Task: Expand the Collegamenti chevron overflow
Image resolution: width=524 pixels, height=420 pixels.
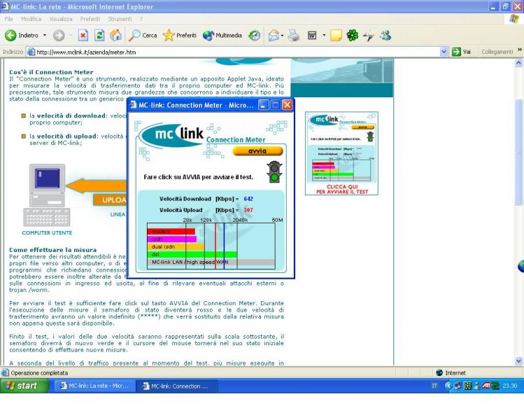Action: click(x=520, y=50)
